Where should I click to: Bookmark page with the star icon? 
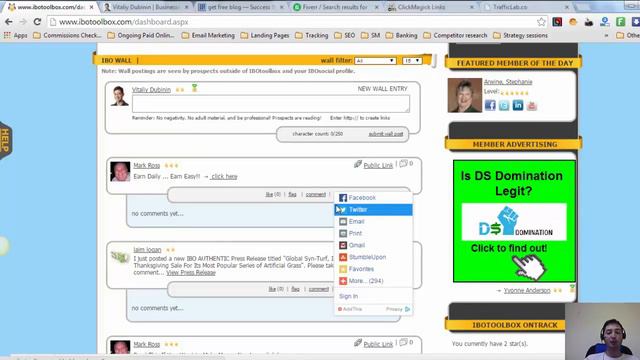click(541, 22)
